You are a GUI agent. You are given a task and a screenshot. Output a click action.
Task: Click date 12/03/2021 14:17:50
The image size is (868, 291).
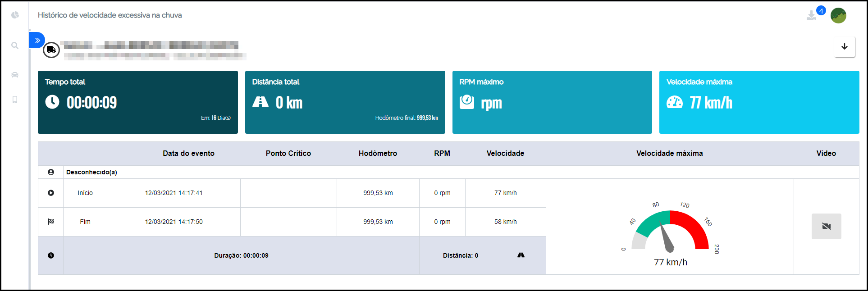[174, 222]
